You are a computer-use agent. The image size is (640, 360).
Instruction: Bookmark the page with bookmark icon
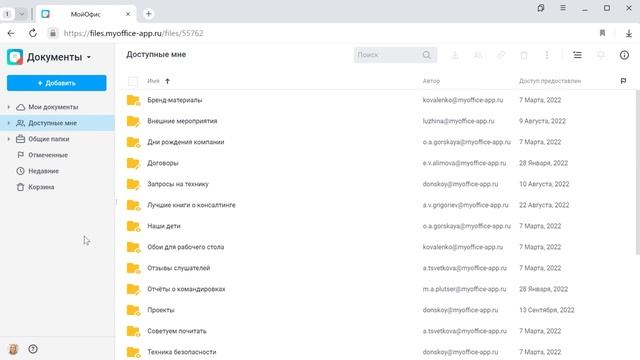pyautogui.click(x=602, y=33)
